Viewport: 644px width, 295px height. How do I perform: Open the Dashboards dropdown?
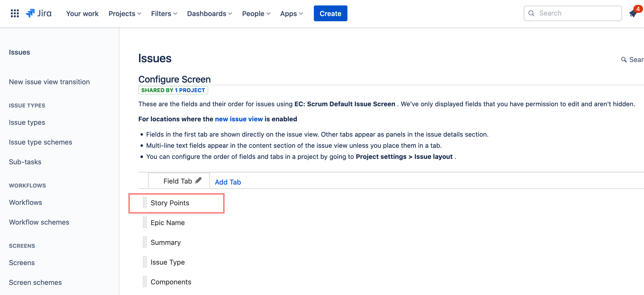click(209, 14)
